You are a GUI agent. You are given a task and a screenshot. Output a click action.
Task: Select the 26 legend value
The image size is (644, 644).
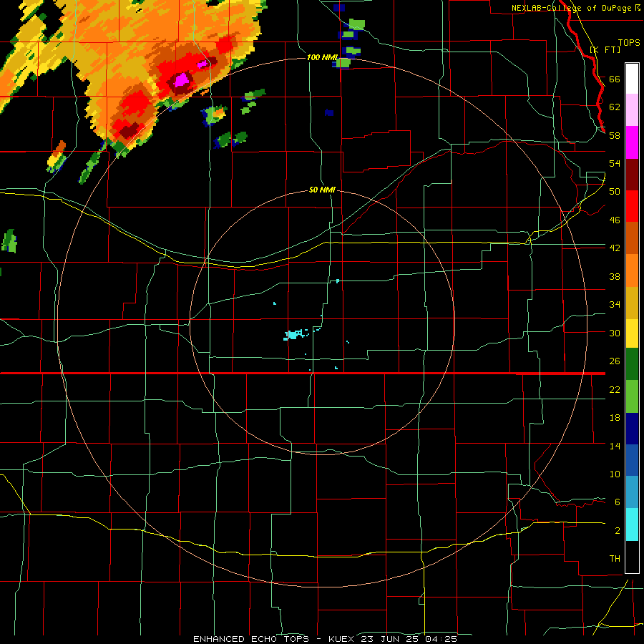point(615,361)
